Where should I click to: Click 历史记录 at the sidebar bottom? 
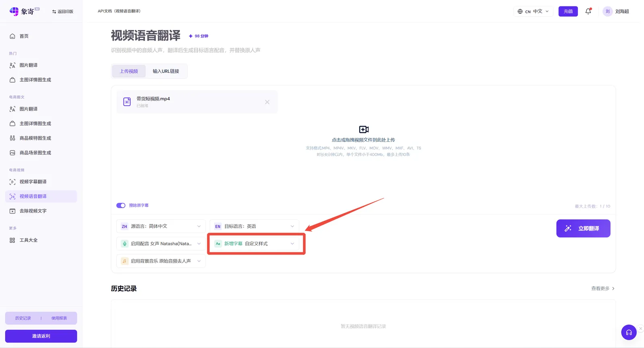click(x=23, y=318)
